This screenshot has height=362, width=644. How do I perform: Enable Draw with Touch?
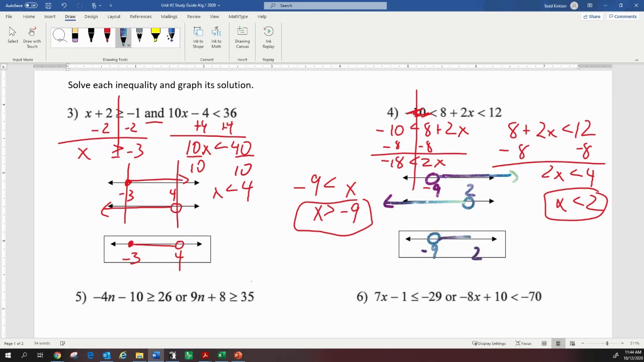[x=32, y=38]
